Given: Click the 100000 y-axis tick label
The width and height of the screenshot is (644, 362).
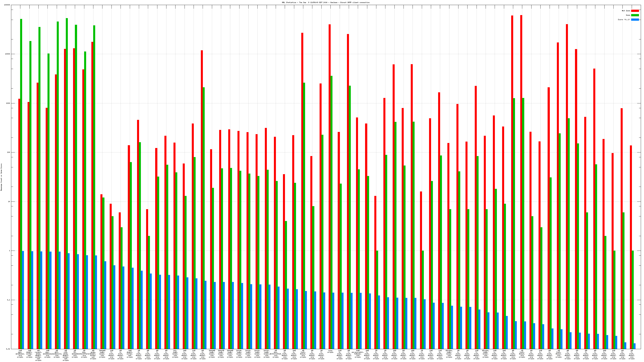Looking at the screenshot, I should (7, 5).
